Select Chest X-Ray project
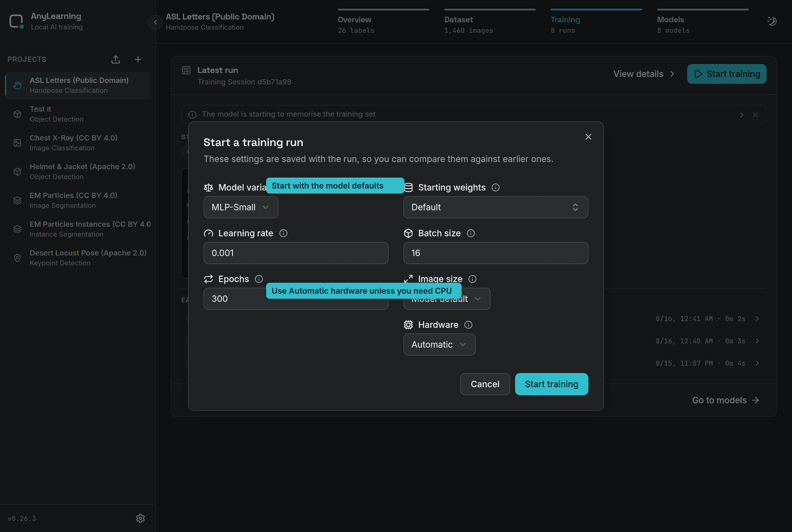The width and height of the screenshot is (792, 532). pyautogui.click(x=78, y=143)
